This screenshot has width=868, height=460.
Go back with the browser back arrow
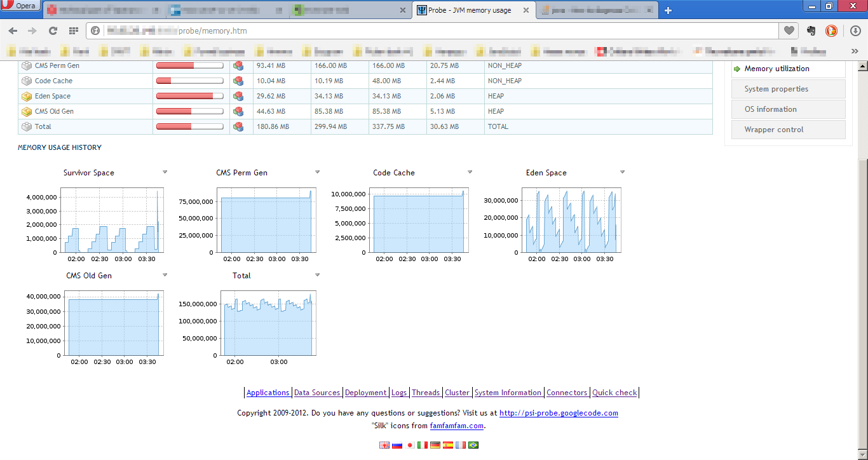coord(13,30)
